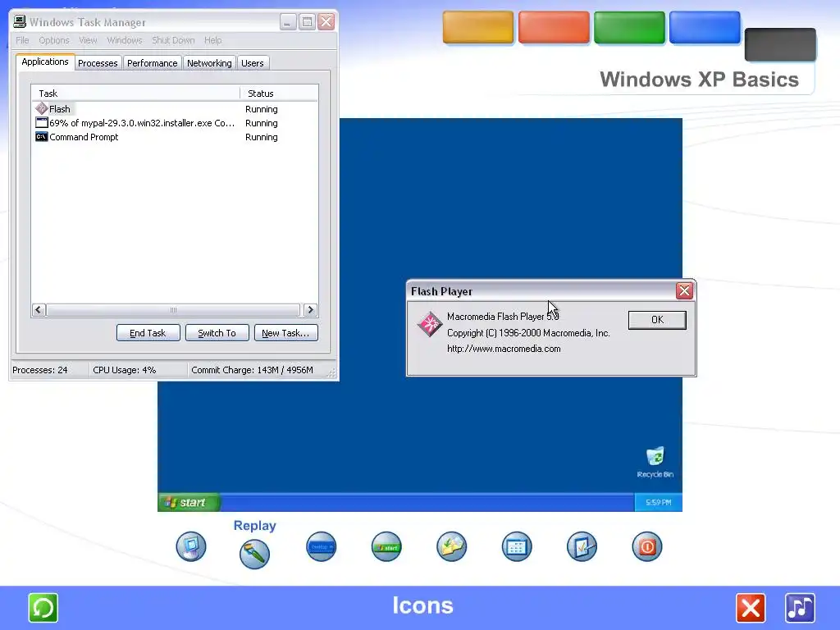This screenshot has width=840, height=630.
Task: Click the End Task button
Action: coord(148,333)
